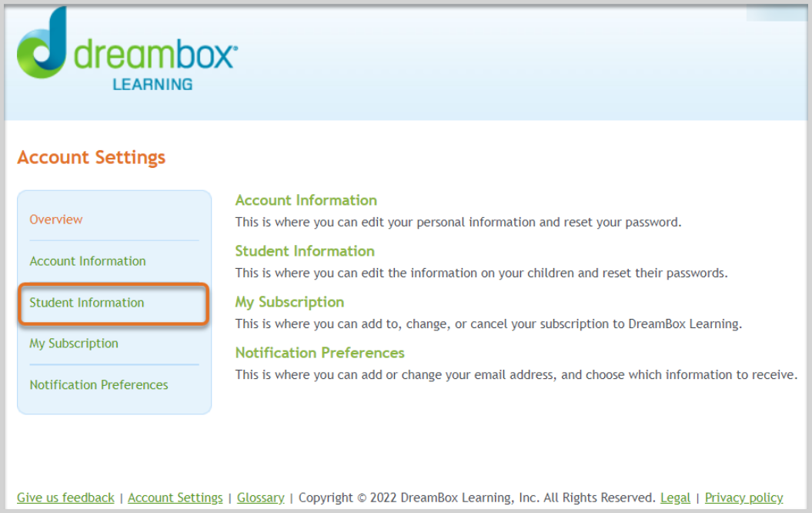This screenshot has height=513, width=812.
Task: Click the green Student Information heading
Action: point(305,251)
